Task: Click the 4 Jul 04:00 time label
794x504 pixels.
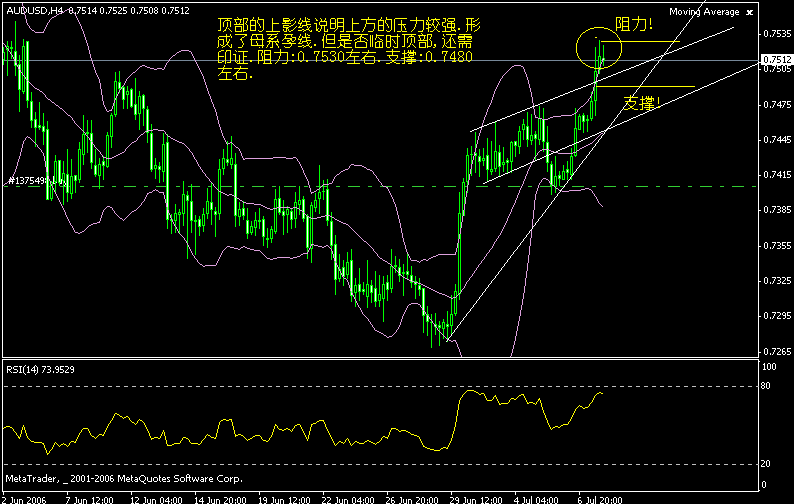Action: tap(536, 500)
